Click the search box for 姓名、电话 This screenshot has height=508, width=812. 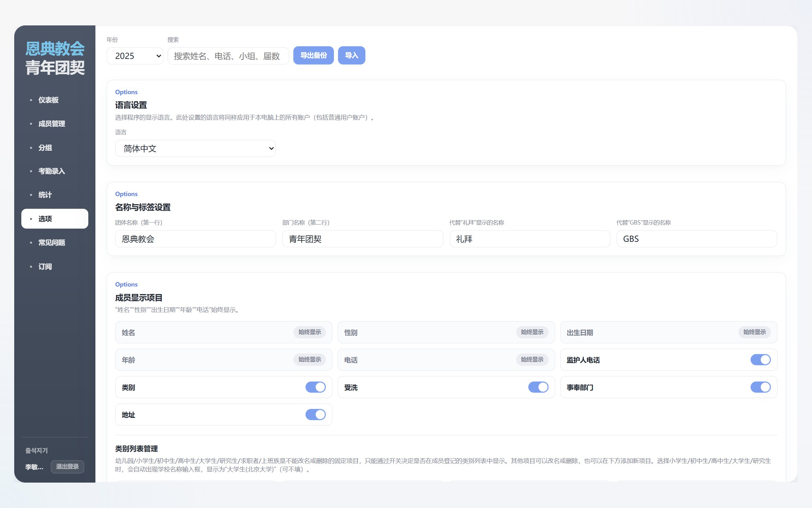click(228, 56)
